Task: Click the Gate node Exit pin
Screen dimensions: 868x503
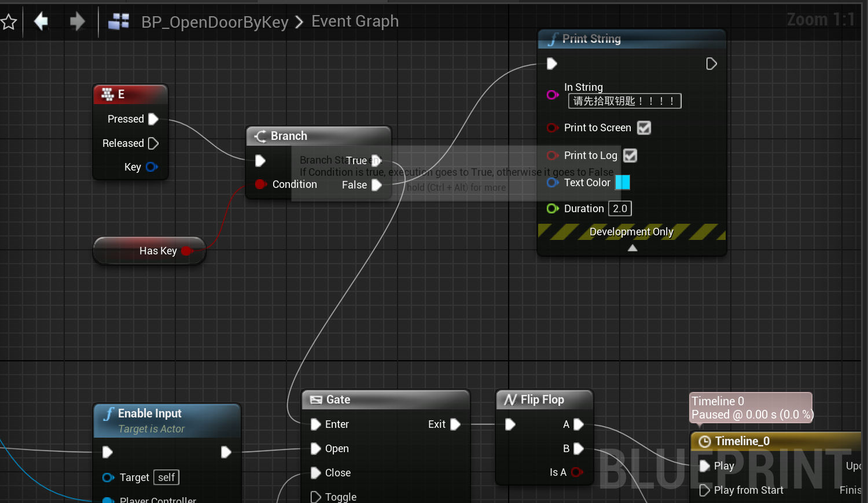Action: click(x=455, y=424)
